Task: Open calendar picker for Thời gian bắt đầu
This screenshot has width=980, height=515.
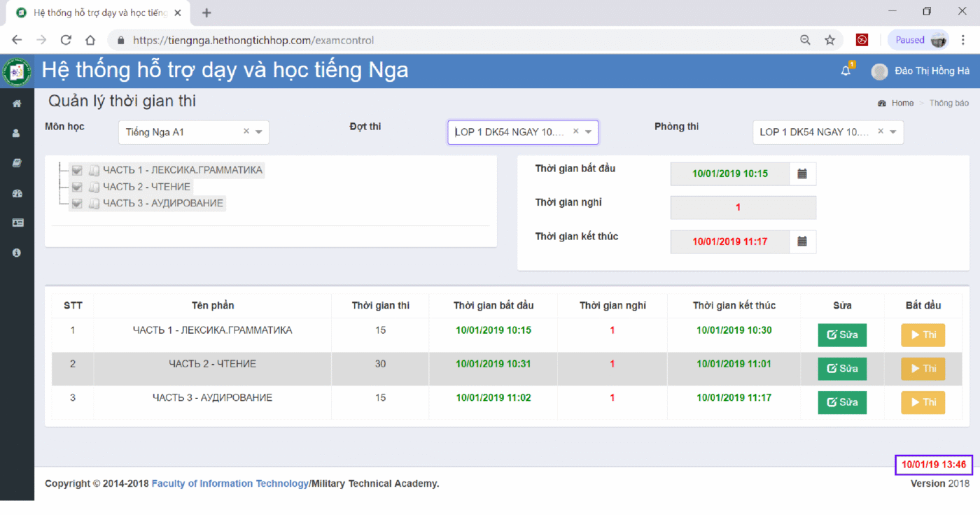Action: click(802, 174)
